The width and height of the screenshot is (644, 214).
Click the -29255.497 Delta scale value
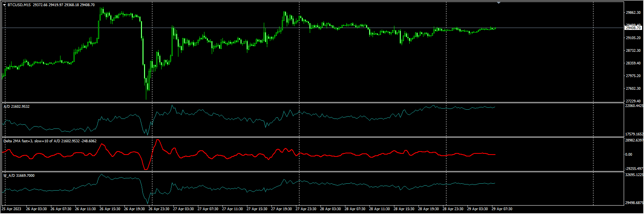point(634,169)
